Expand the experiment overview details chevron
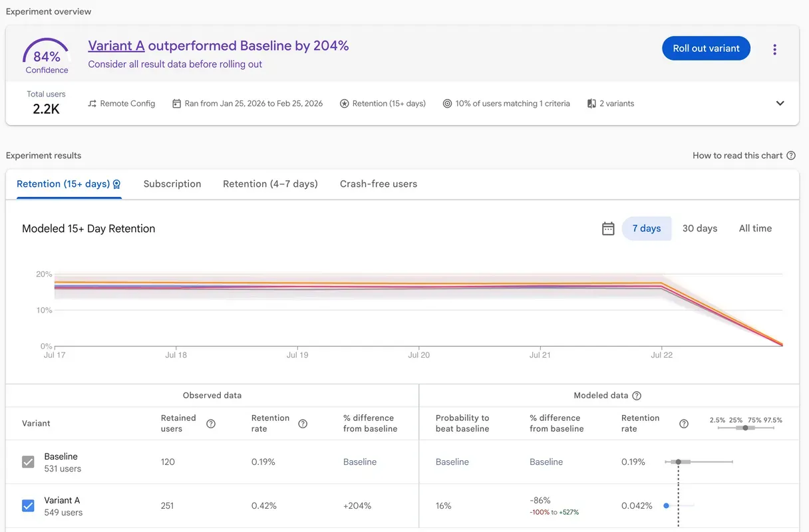This screenshot has height=532, width=809. coord(780,103)
